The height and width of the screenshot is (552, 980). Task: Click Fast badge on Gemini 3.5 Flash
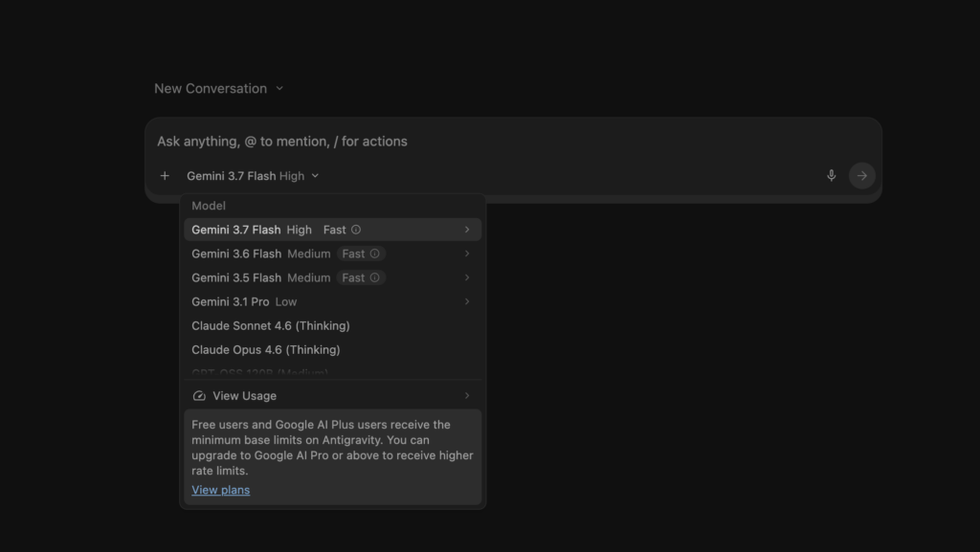(x=361, y=277)
